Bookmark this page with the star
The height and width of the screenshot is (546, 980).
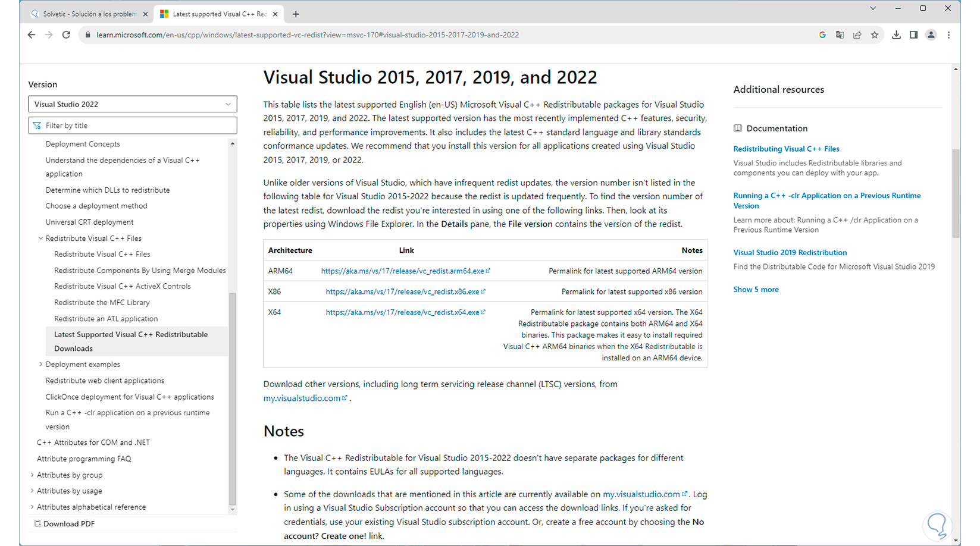[875, 35]
